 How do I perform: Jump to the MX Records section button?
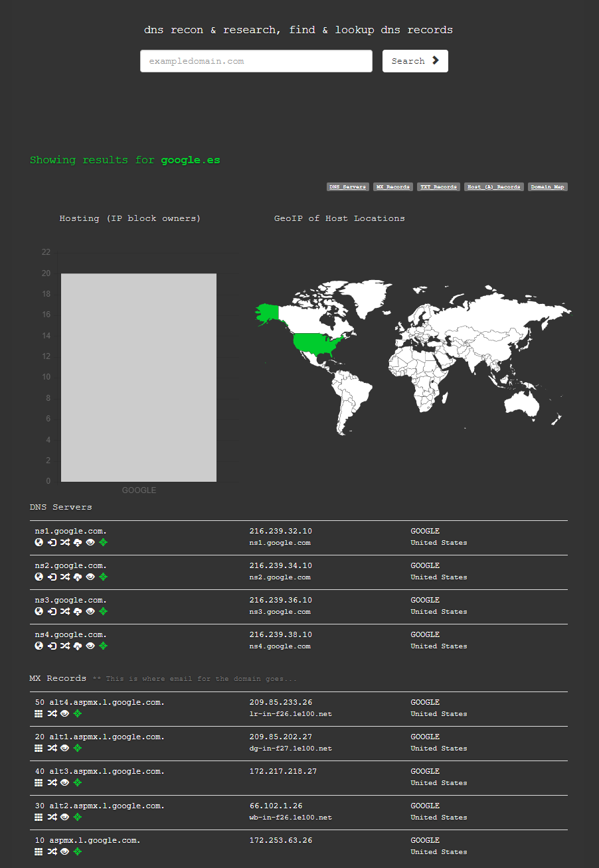[393, 187]
